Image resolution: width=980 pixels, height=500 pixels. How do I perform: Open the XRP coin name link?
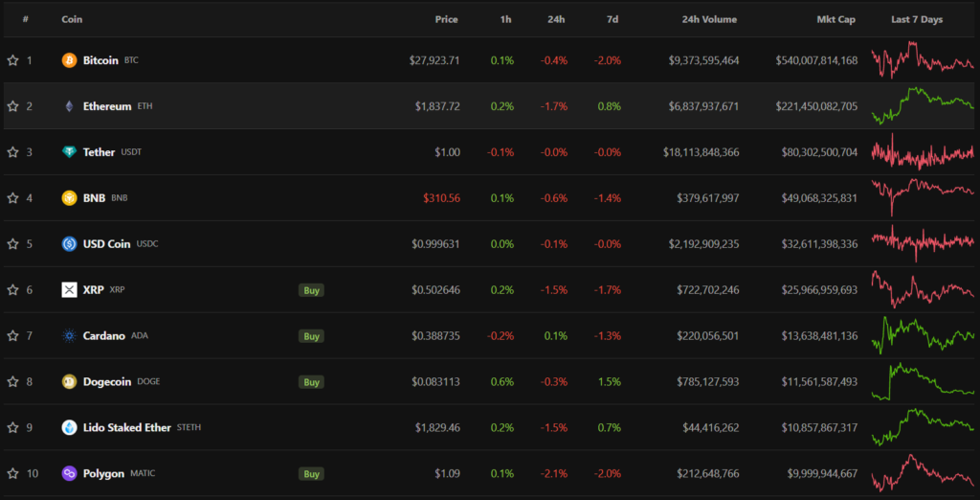pos(93,289)
